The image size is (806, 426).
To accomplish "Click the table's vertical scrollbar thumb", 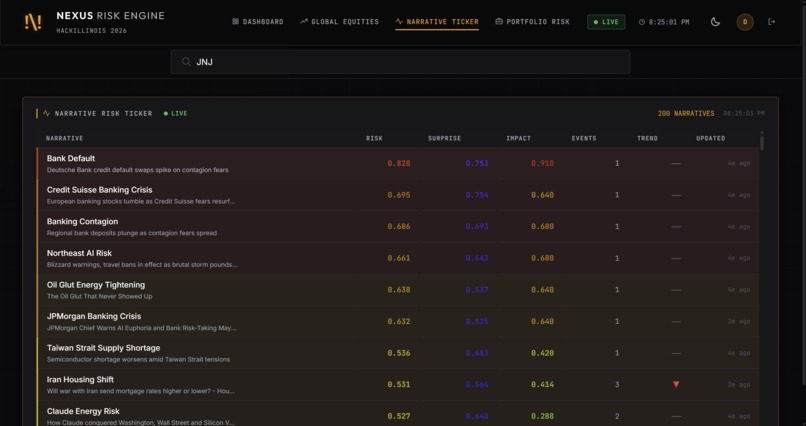I will 762,142.
